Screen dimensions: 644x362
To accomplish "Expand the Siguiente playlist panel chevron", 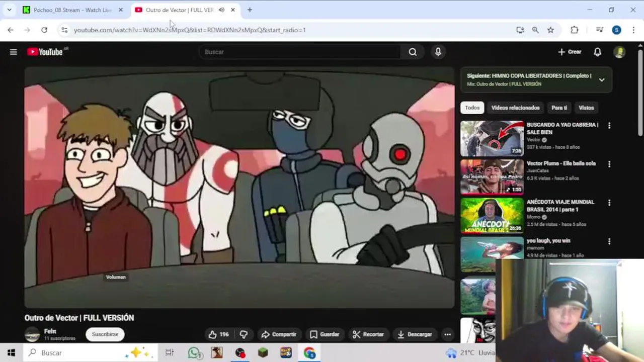I will coord(601,80).
